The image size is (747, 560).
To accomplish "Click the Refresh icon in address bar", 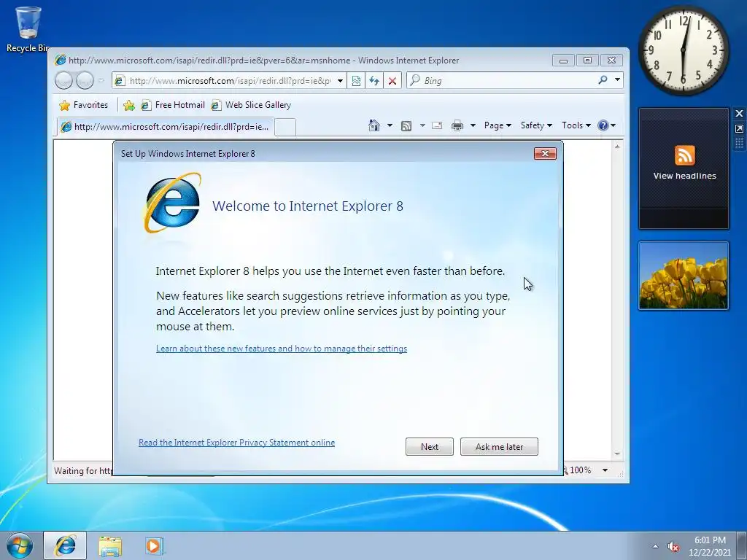I will click(374, 80).
